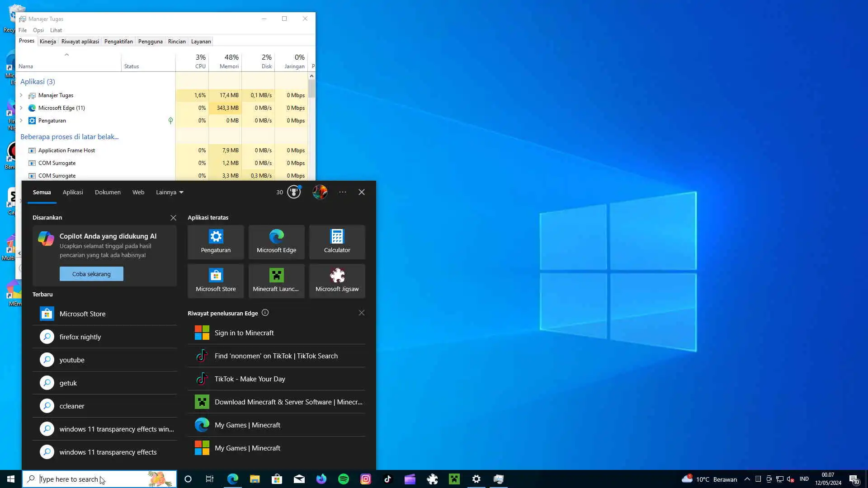Open TikTok taskbar icon
The width and height of the screenshot is (868, 488).
[x=388, y=479]
